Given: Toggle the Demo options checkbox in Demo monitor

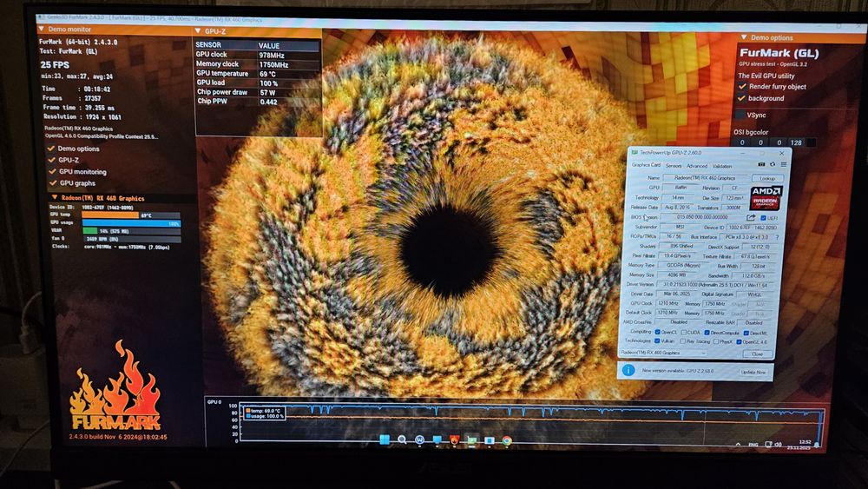Looking at the screenshot, I should pos(51,149).
